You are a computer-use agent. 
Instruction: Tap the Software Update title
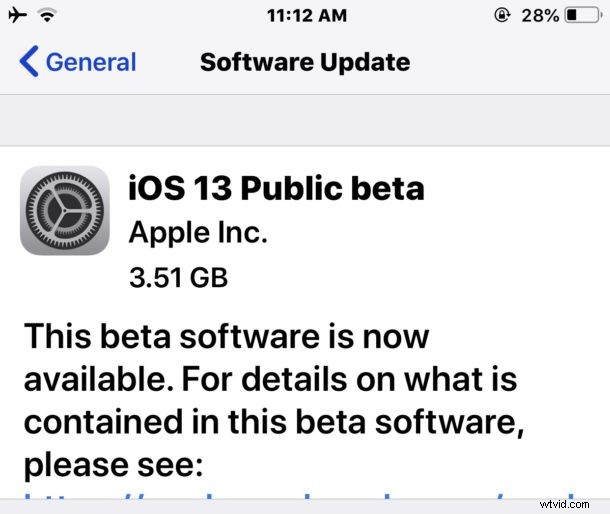305,62
